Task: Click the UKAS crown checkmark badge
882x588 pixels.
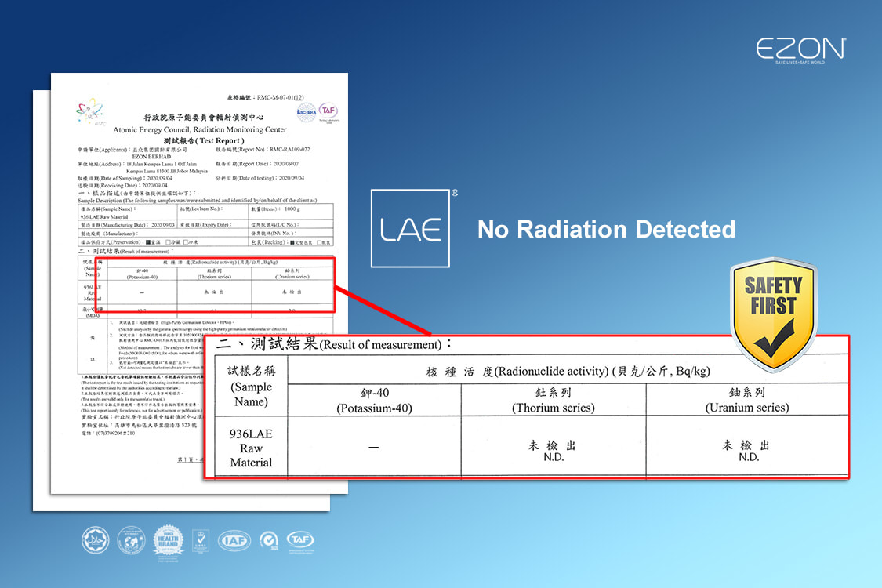Action: pos(201,541)
